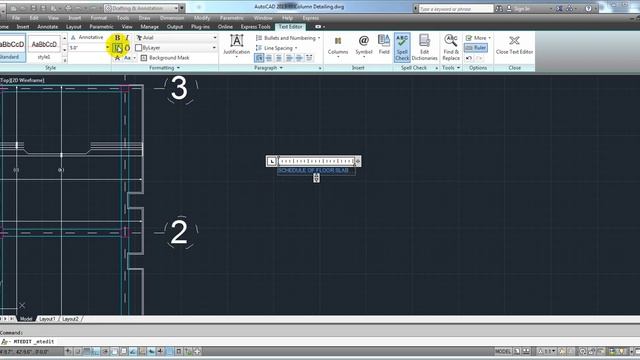640x360 pixels.
Task: Toggle Overline text formatting
Action: pyautogui.click(x=127, y=48)
